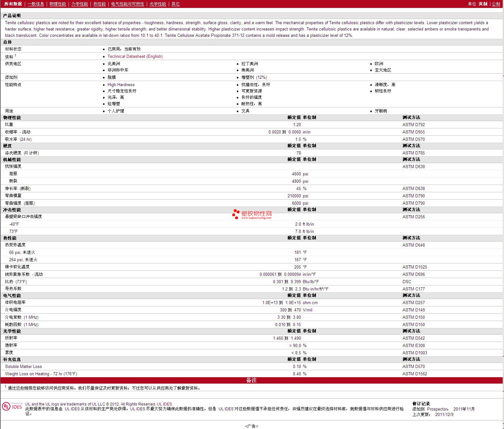Click 折射率 row label
The height and width of the screenshot is (429, 504).
pos(11,338)
